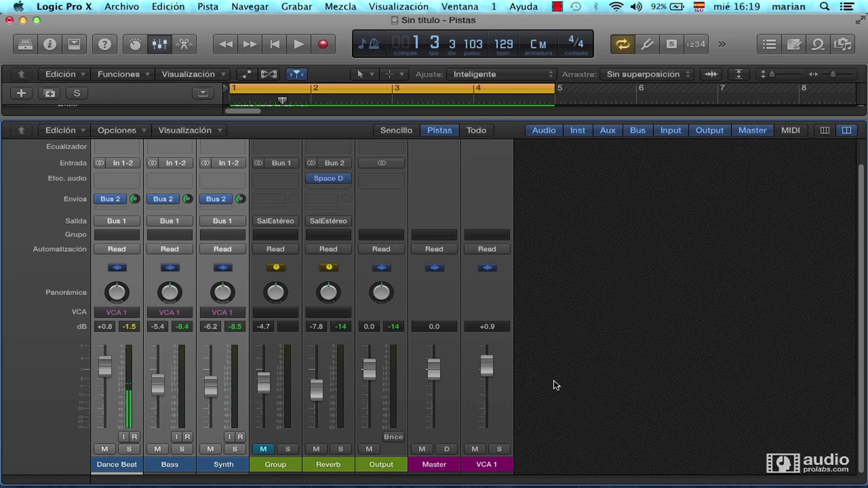
Task: Open the Mezcla menu in menu bar
Action: click(x=340, y=7)
